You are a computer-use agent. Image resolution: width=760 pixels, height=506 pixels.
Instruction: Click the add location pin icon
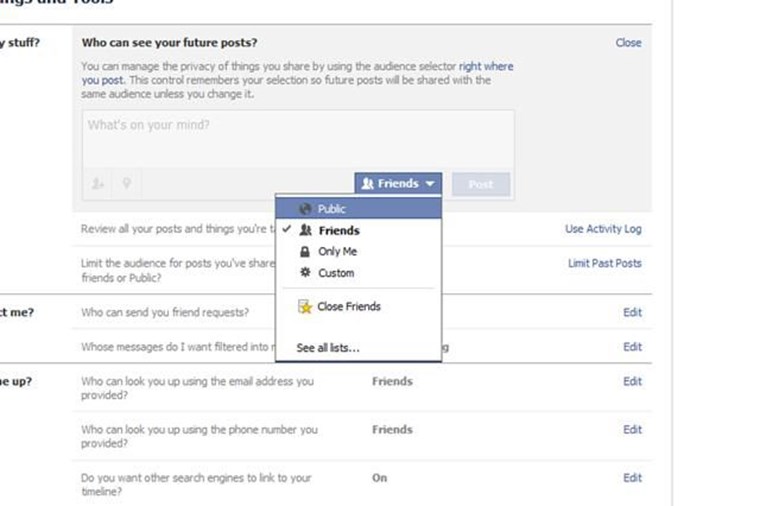(126, 184)
